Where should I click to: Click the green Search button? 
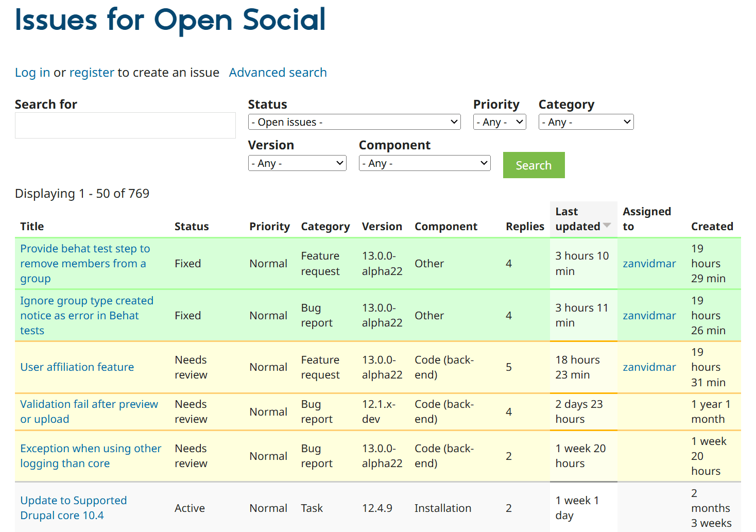[x=534, y=165]
